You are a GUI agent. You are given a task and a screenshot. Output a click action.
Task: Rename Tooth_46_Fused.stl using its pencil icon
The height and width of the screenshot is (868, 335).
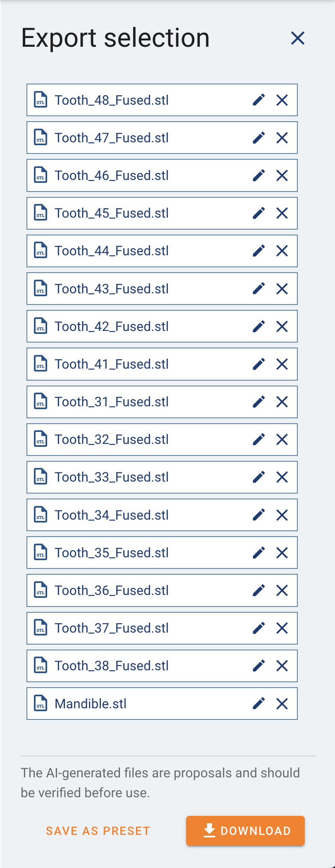point(259,175)
